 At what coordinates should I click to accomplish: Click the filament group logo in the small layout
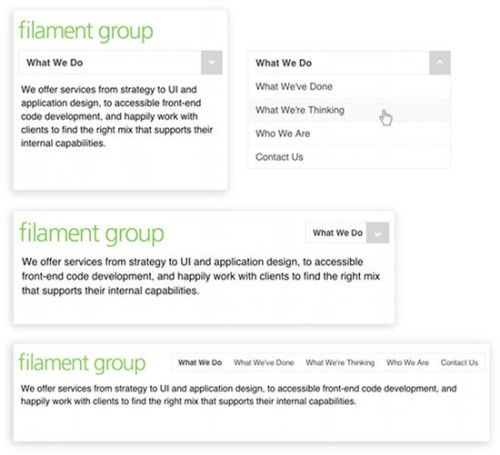pos(86,31)
